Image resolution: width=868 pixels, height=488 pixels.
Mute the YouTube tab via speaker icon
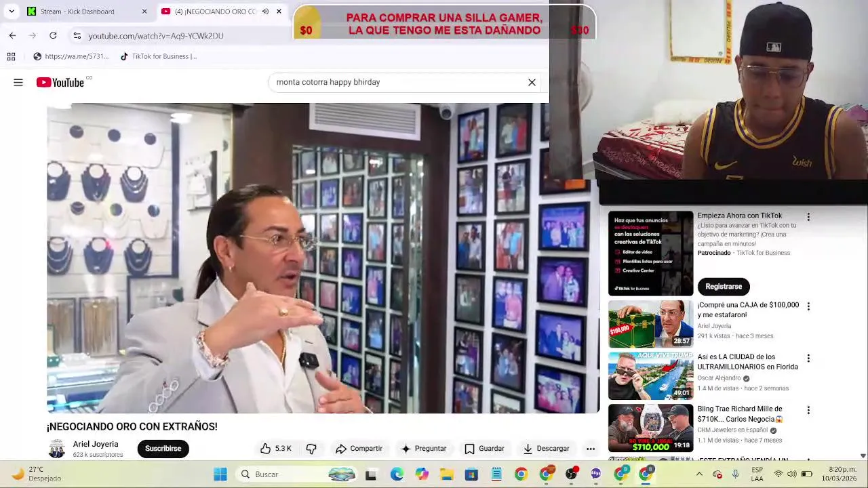[x=265, y=12]
